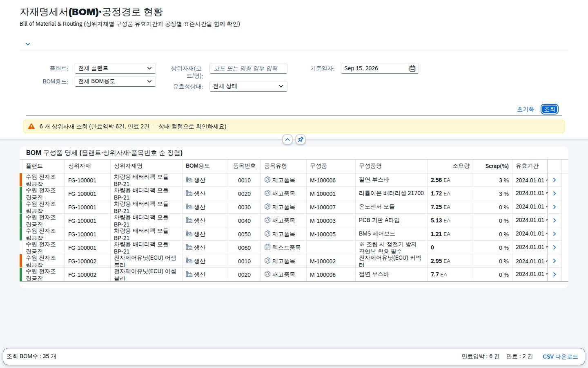Image resolution: width=588 pixels, height=368 pixels.
Task: Click the 품목번호 column header
Action: (x=244, y=166)
